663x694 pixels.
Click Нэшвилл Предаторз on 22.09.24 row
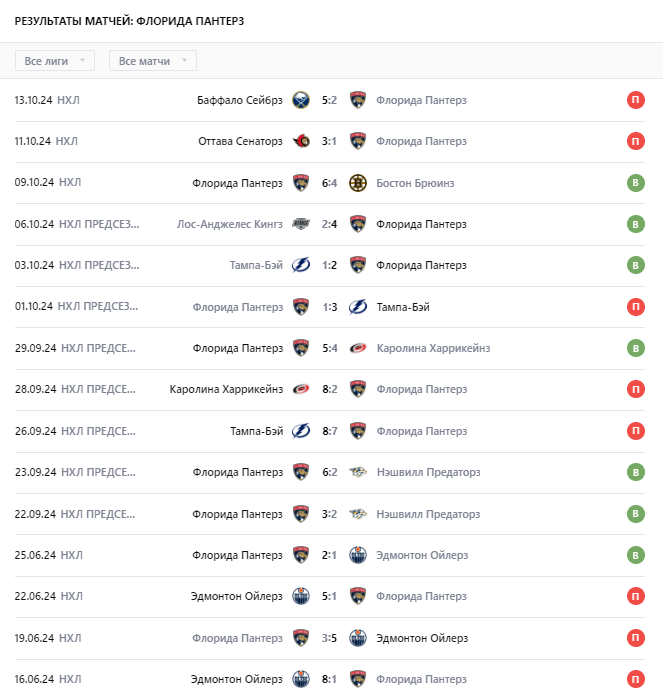428,514
